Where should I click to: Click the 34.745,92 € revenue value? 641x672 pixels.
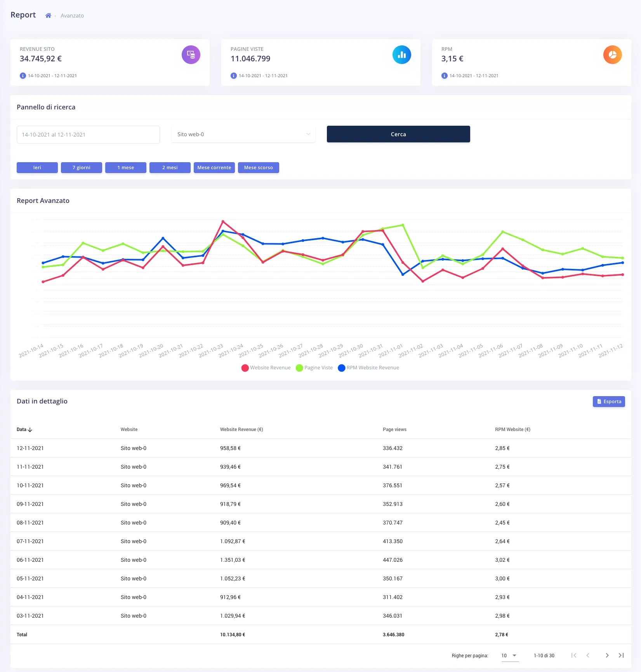click(x=41, y=59)
